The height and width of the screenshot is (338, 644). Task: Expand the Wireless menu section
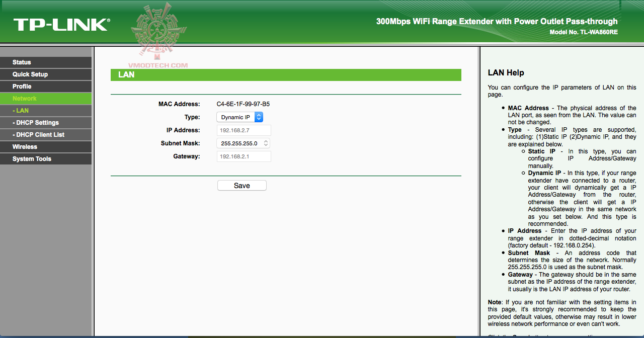point(46,147)
